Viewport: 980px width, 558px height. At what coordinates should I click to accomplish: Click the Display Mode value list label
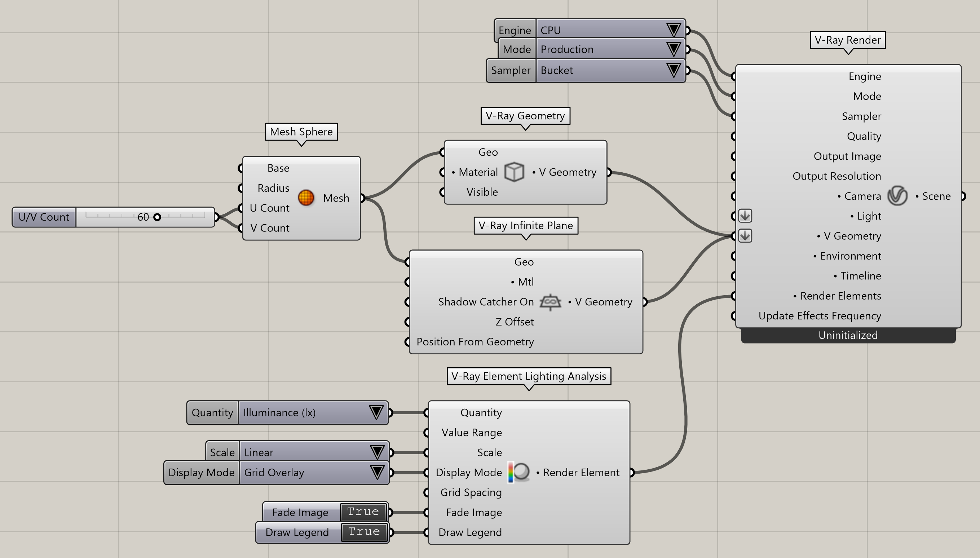coord(201,472)
